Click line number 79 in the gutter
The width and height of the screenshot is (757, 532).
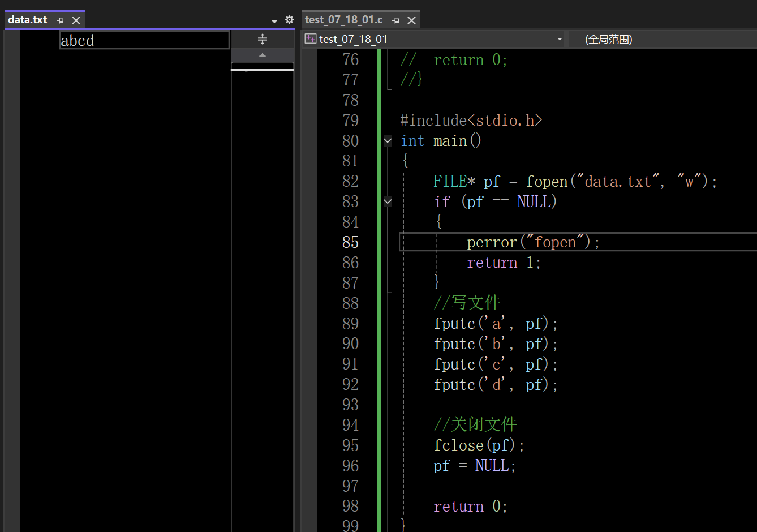click(x=350, y=121)
